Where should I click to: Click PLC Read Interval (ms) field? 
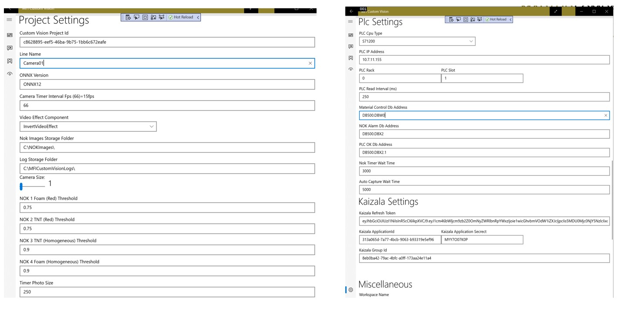coord(484,97)
